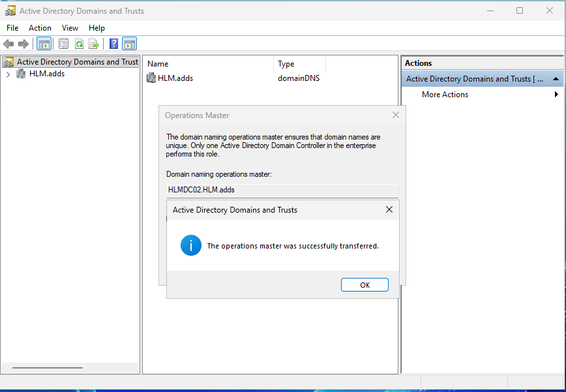Close the Operations Master dialog
Viewport: 566px width, 392px height.
(x=396, y=115)
